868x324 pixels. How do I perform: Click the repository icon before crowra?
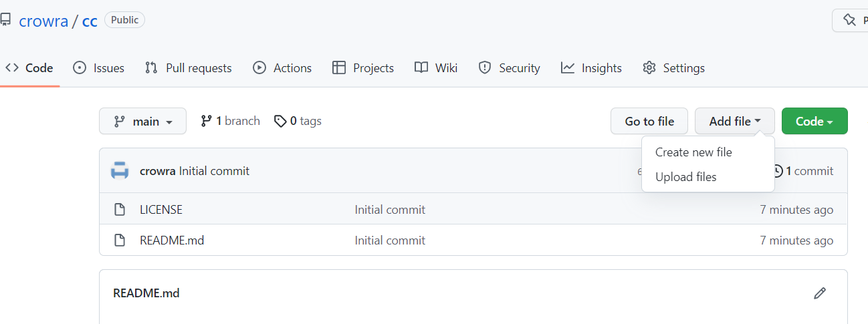5,20
